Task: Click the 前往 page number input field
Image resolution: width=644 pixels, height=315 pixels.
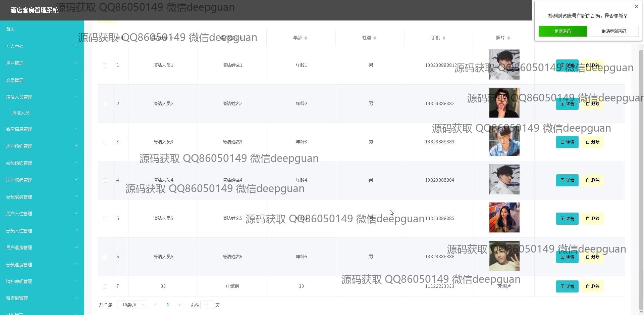Action: [207, 305]
